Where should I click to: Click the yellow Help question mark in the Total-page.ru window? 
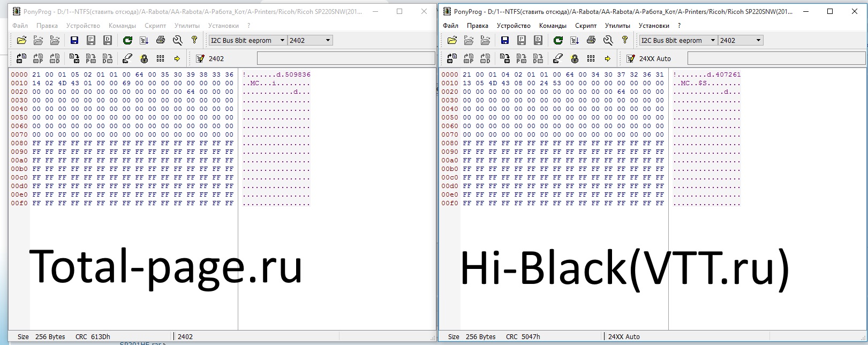194,40
